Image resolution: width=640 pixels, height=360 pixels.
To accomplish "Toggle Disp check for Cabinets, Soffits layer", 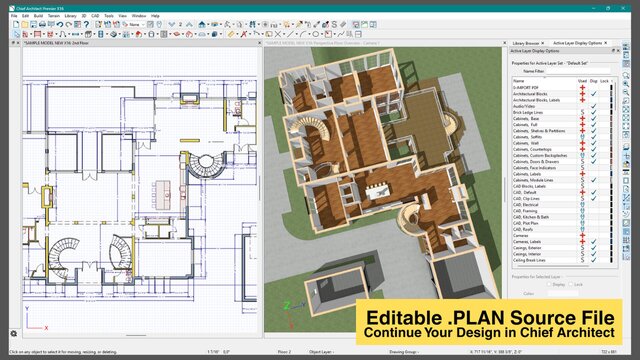I will (593, 137).
